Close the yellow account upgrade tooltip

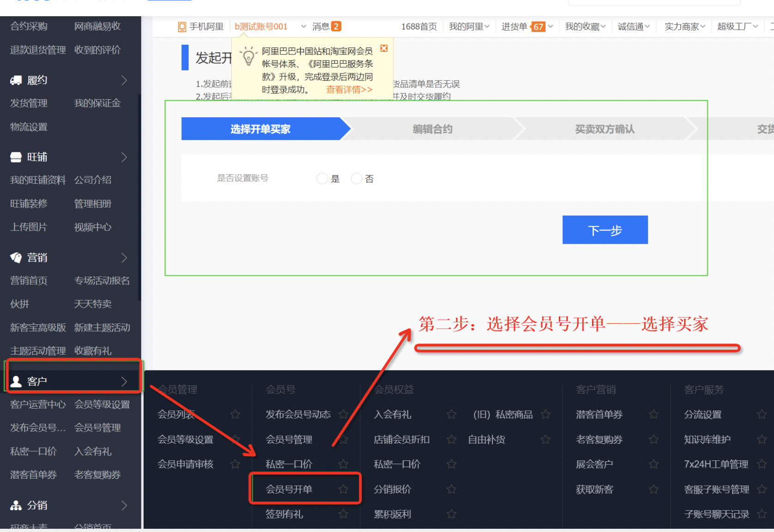tap(384, 48)
